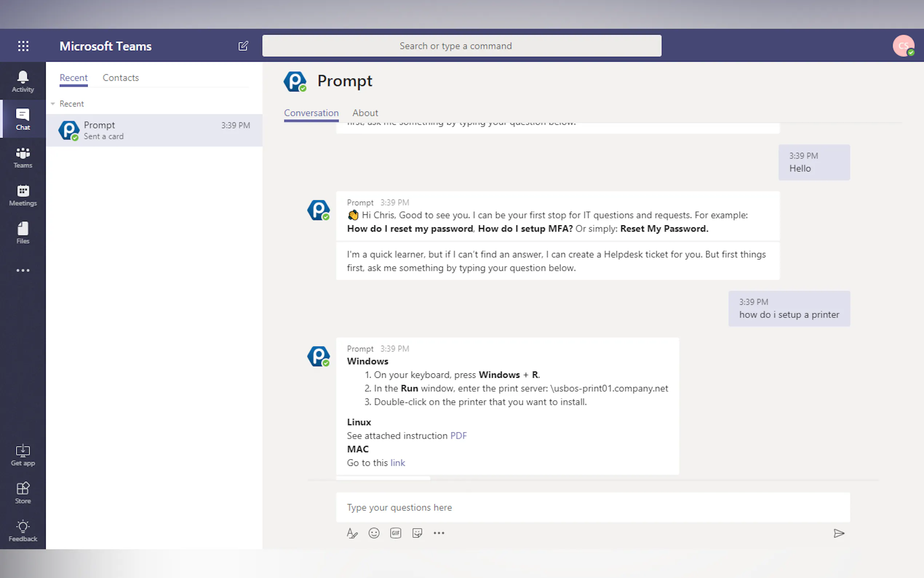Open the Teams section in sidebar

(23, 157)
